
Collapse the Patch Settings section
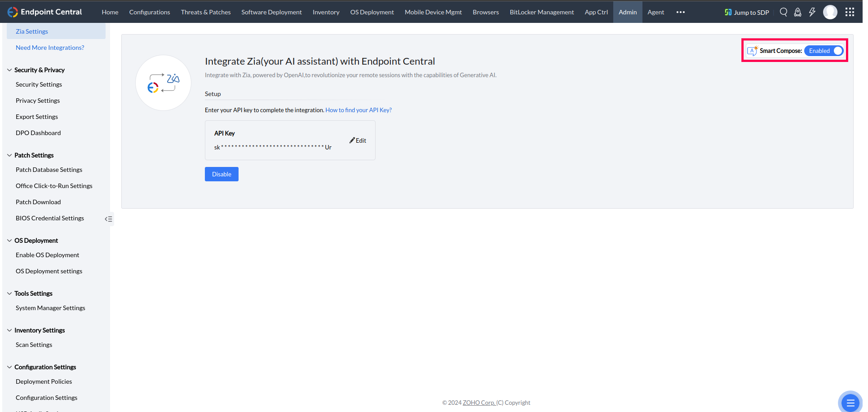[x=9, y=155]
